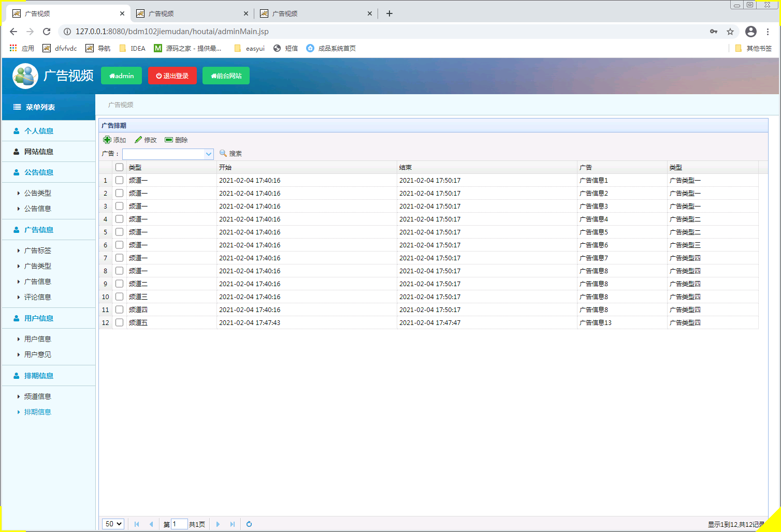Open the 广告 filter combo box arrow
This screenshot has height=532, width=781.
(209, 154)
